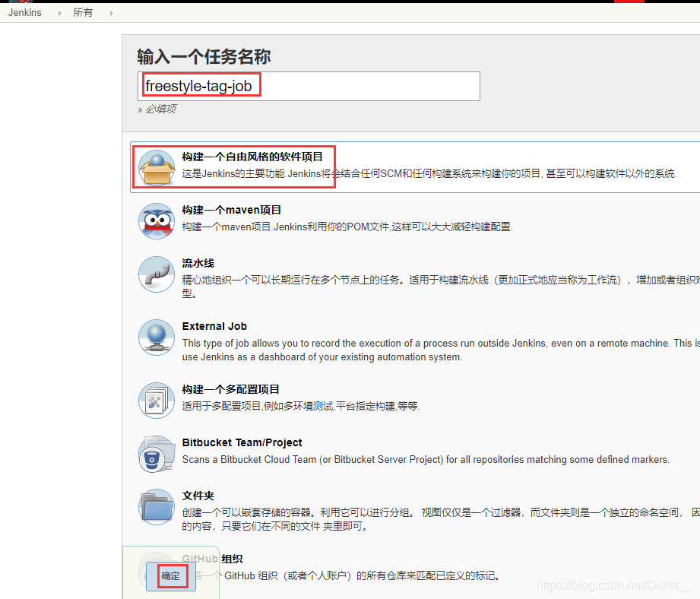700x599 pixels.
Task: Select the GitHub 组织 item title
Action: (x=213, y=559)
